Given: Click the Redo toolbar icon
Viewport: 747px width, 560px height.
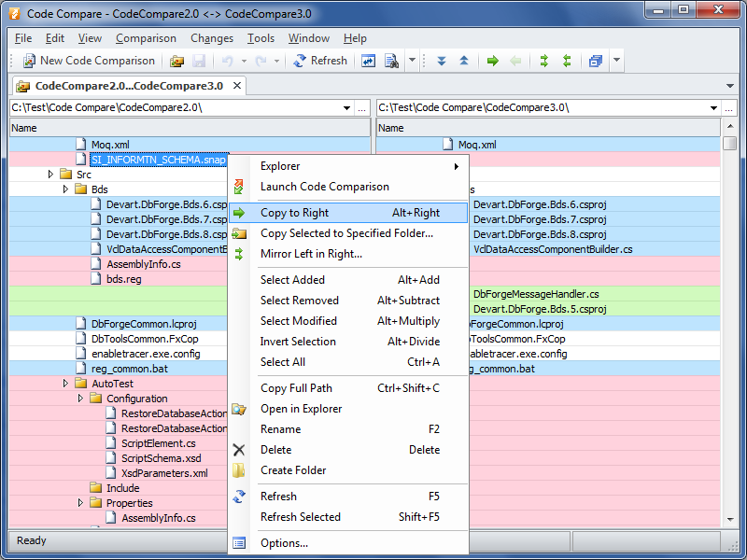Looking at the screenshot, I should pos(261,61).
